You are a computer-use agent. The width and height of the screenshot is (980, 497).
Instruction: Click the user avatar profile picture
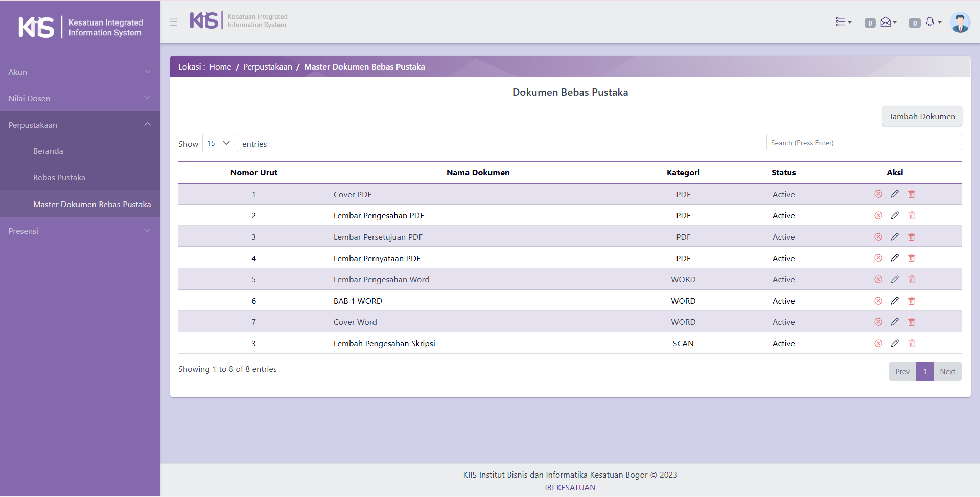pyautogui.click(x=960, y=22)
